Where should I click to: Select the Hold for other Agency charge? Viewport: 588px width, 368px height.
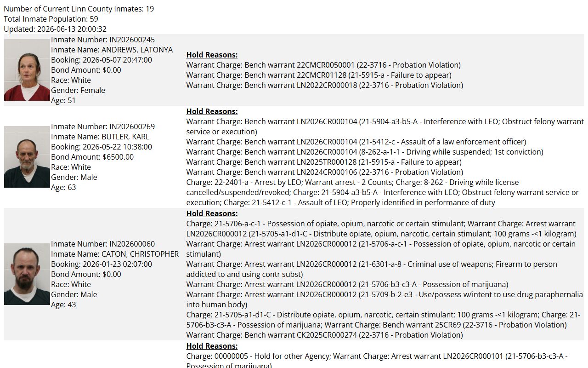(x=258, y=356)
